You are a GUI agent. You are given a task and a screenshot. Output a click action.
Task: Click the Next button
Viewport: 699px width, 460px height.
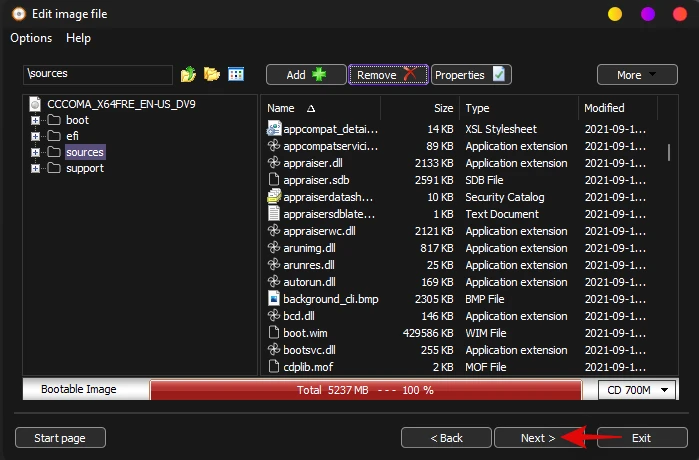click(x=538, y=438)
